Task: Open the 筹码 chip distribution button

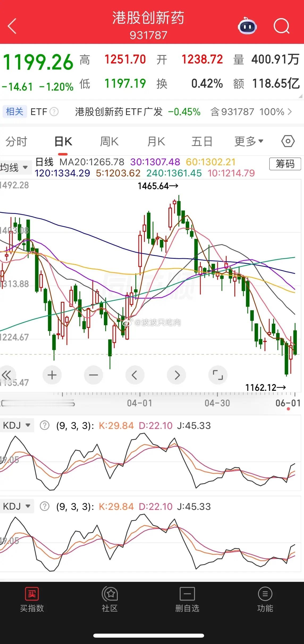Action: point(285,164)
